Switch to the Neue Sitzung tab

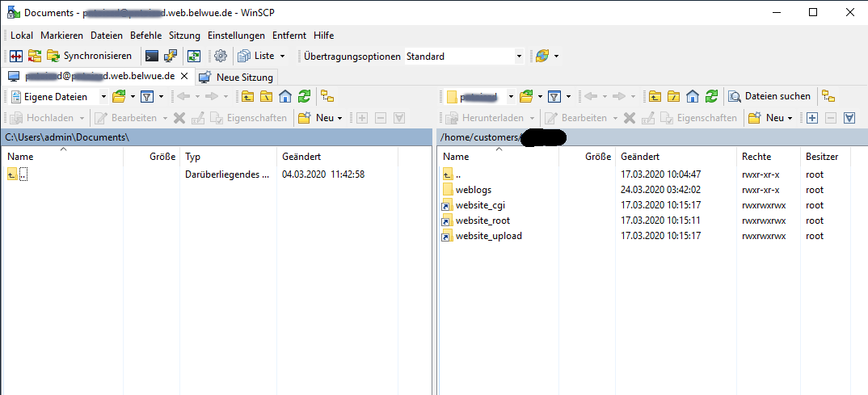coord(238,77)
